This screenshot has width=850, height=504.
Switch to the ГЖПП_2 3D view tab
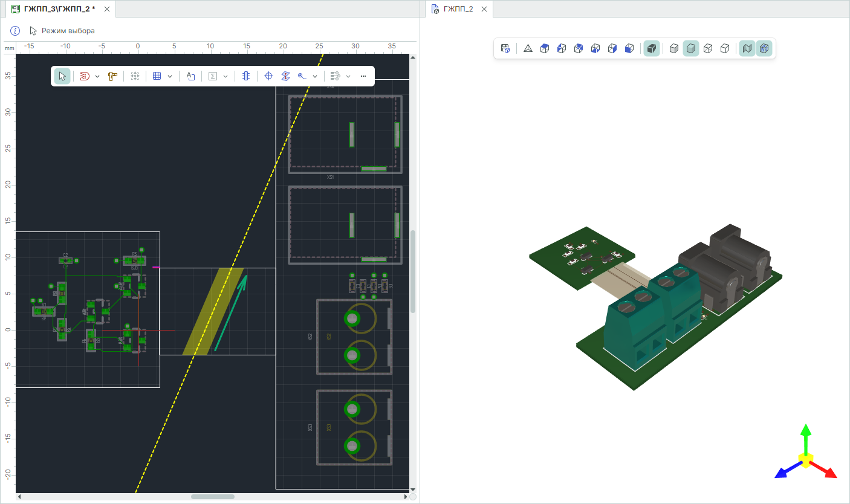coord(458,9)
